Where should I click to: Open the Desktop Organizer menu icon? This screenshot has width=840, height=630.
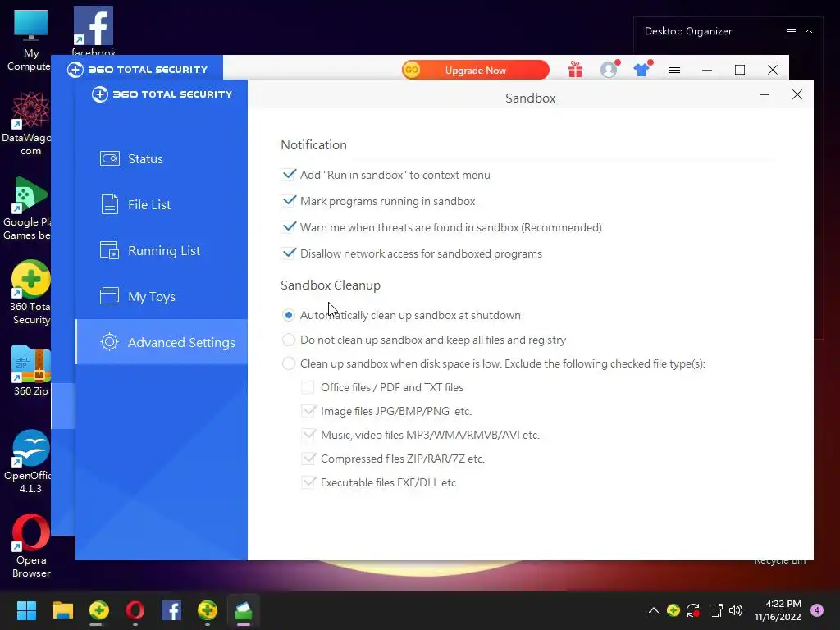(x=791, y=32)
